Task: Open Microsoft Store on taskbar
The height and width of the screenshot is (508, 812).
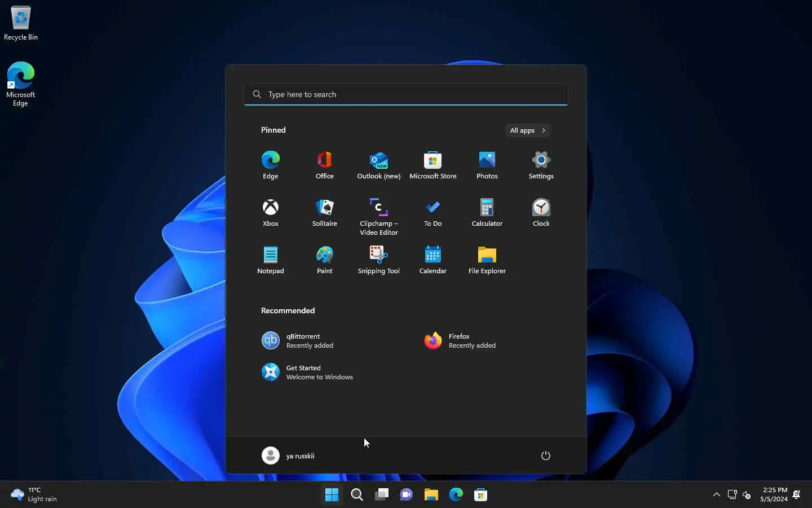Action: 481,495
